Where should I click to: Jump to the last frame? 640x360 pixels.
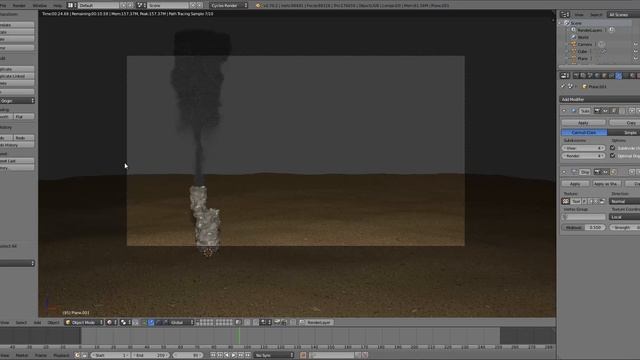coord(248,355)
